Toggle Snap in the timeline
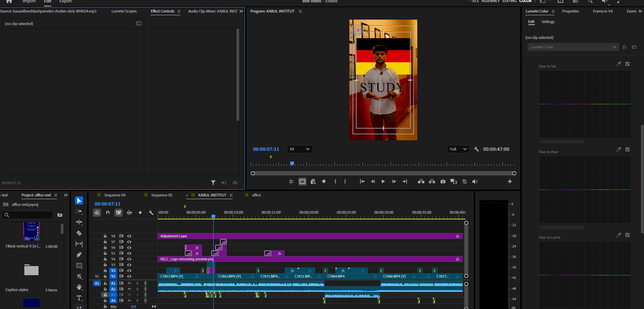The image size is (644, 309). (108, 213)
